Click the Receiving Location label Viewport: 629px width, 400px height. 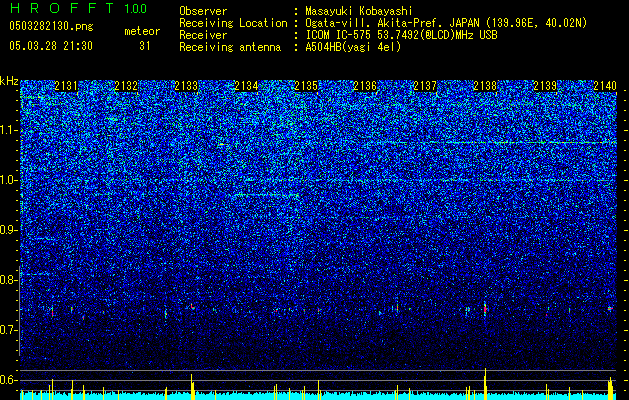tap(233, 23)
